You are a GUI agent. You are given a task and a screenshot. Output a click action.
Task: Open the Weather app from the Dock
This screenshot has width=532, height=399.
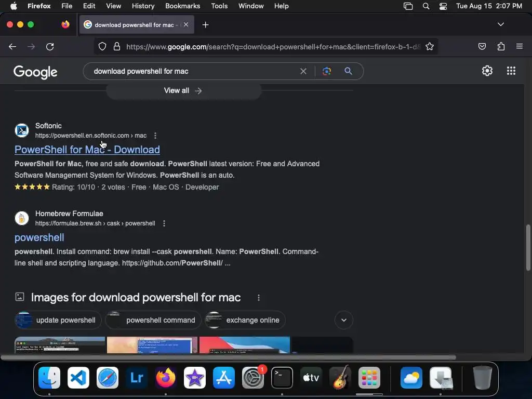tap(411, 378)
